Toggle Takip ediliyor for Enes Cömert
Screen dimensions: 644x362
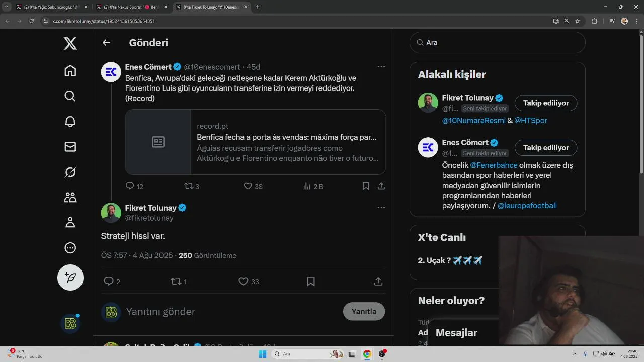pos(546,148)
